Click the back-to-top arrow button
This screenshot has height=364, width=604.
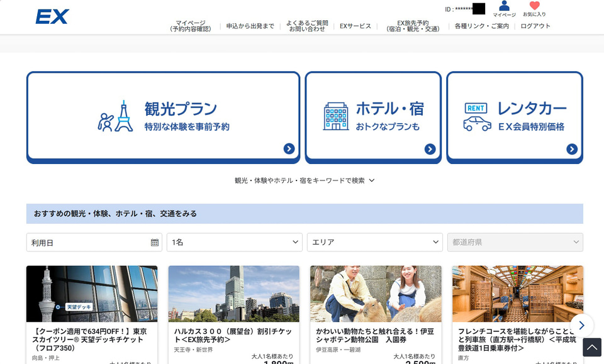click(592, 348)
